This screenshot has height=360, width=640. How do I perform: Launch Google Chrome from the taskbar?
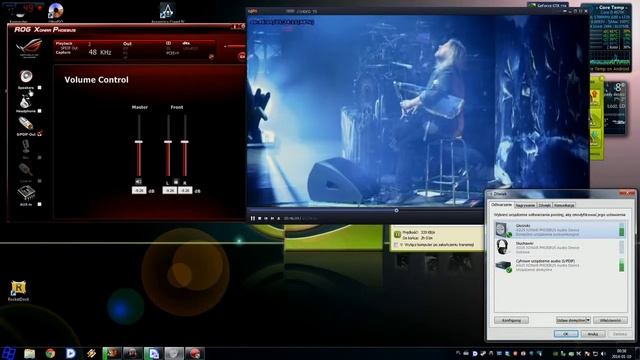coord(50,353)
